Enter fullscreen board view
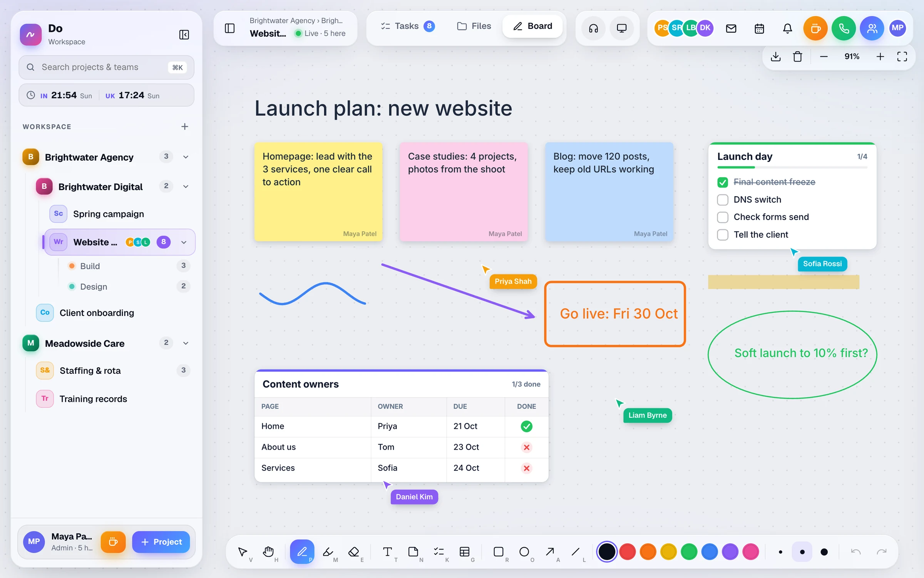 [902, 57]
